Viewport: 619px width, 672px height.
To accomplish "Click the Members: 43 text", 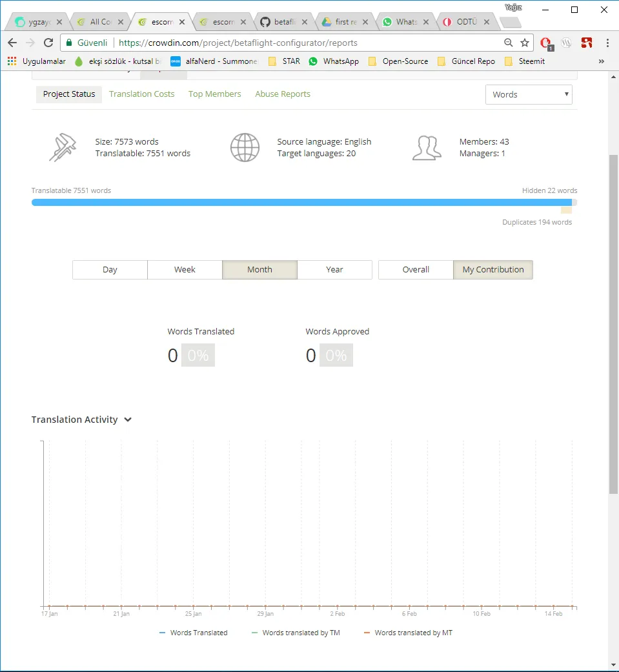I will (484, 141).
